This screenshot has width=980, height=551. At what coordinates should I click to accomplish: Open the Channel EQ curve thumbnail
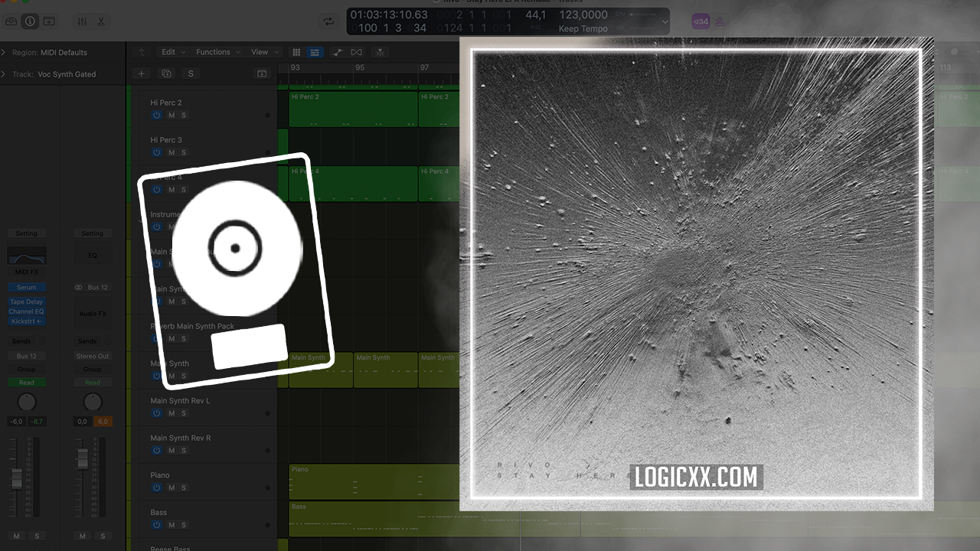27,256
